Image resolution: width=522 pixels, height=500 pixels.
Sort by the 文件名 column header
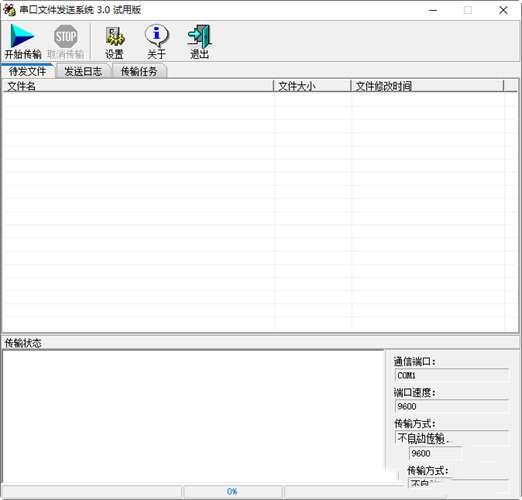(x=137, y=86)
